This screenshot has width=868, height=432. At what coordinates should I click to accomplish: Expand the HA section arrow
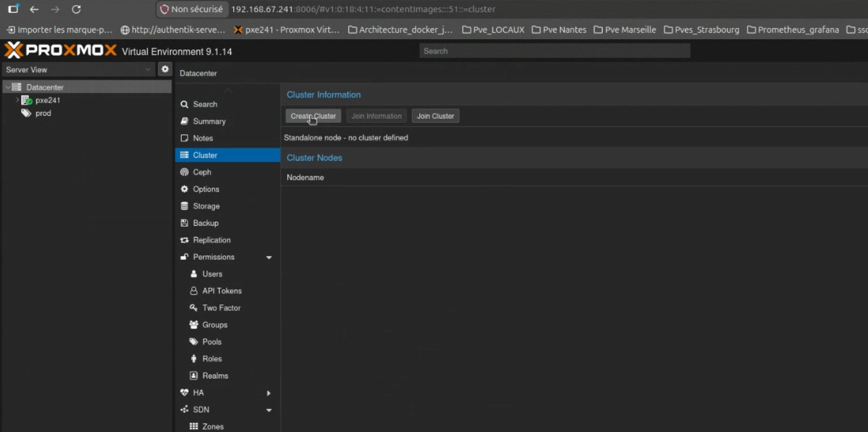pyautogui.click(x=269, y=393)
